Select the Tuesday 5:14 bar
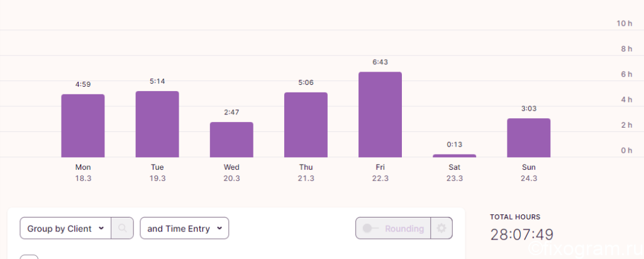644x259 pixels. point(157,124)
